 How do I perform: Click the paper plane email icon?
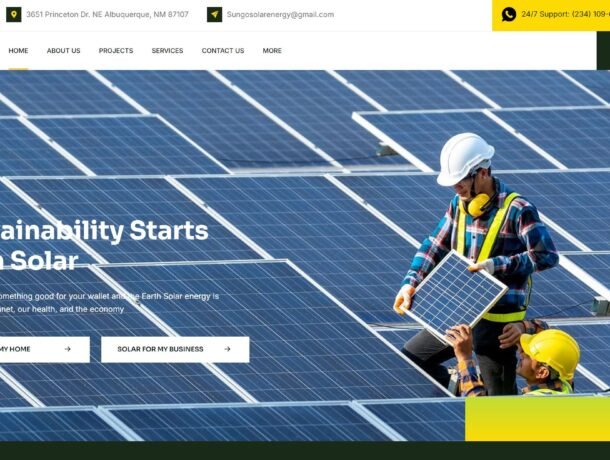[x=214, y=14]
